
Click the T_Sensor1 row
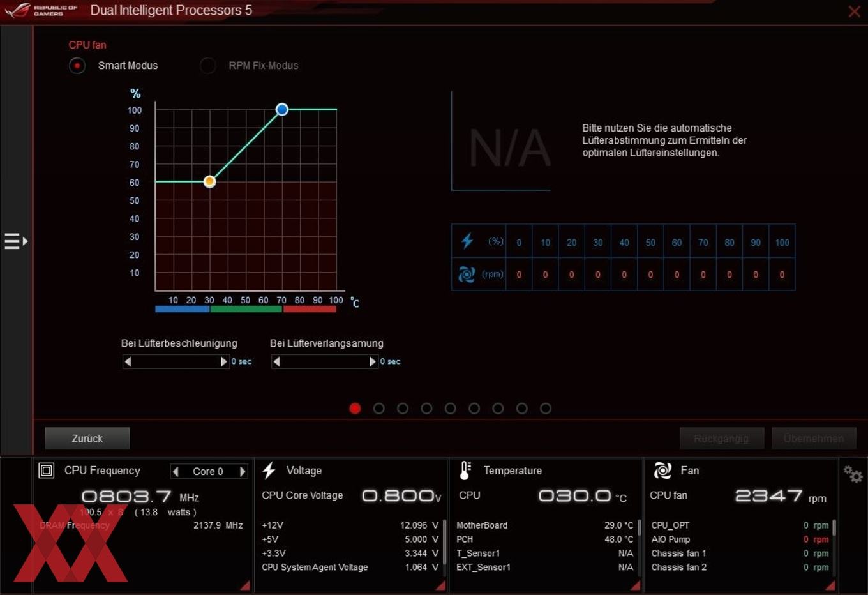coord(545,554)
